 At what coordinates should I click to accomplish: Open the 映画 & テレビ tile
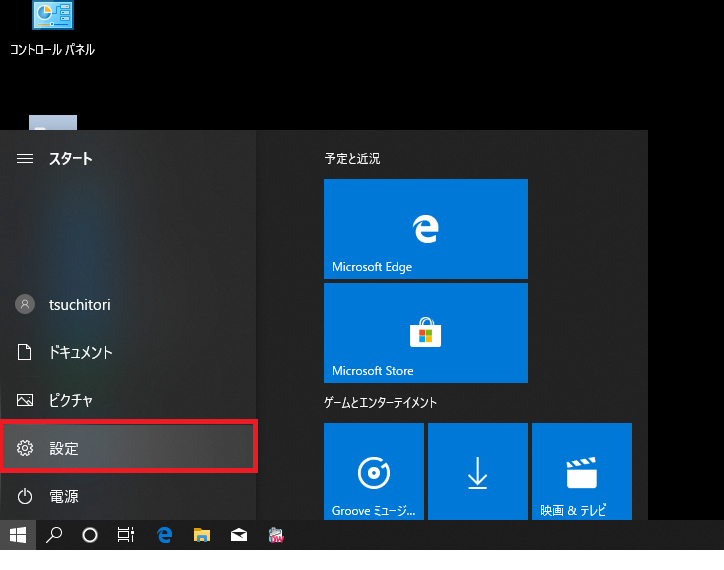[581, 472]
